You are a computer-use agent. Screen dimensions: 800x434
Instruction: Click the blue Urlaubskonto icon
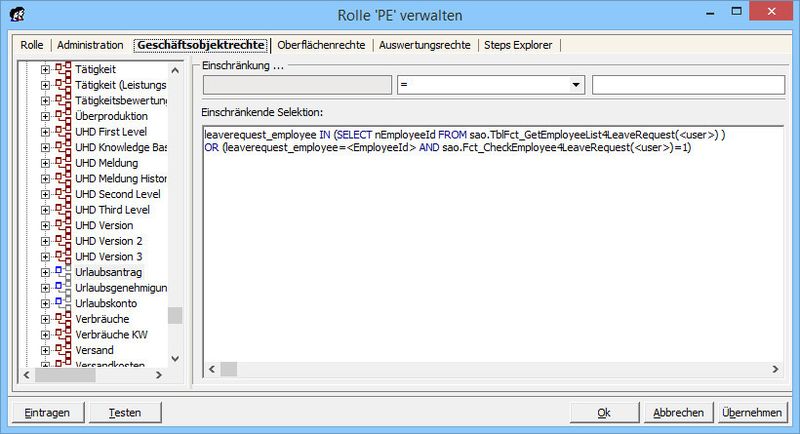[63, 303]
